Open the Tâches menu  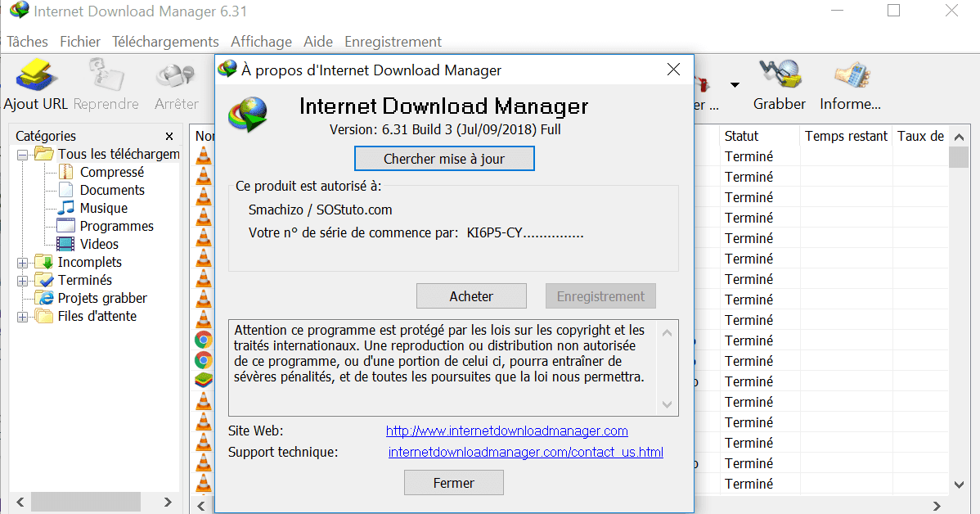pyautogui.click(x=28, y=42)
